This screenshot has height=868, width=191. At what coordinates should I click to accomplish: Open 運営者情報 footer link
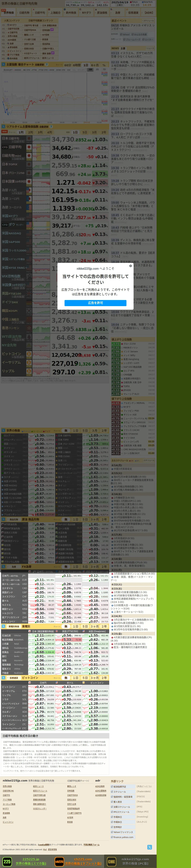pyautogui.click(x=52, y=849)
